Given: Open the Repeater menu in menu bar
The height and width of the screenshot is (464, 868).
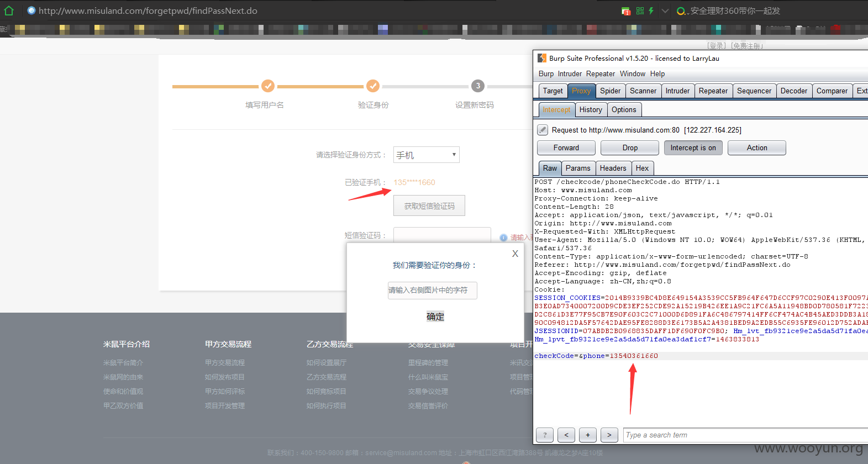Looking at the screenshot, I should point(601,73).
